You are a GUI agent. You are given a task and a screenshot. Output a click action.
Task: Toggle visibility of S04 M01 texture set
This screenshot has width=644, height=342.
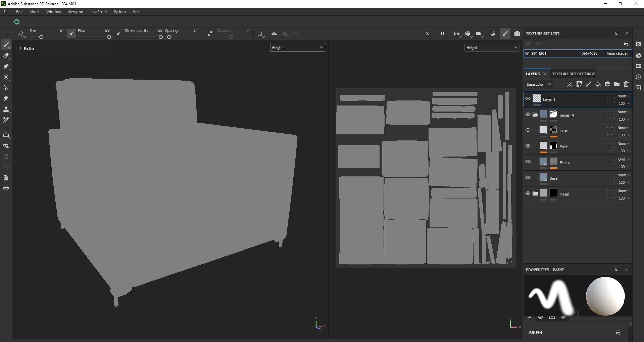click(x=527, y=53)
